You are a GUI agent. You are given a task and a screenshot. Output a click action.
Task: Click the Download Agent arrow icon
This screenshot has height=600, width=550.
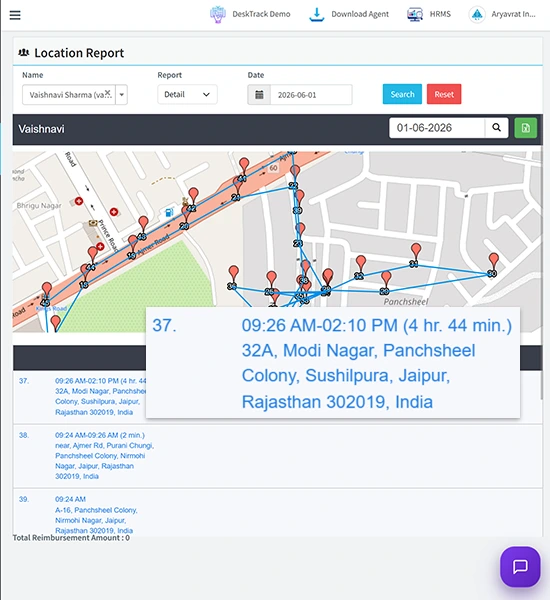(x=317, y=15)
